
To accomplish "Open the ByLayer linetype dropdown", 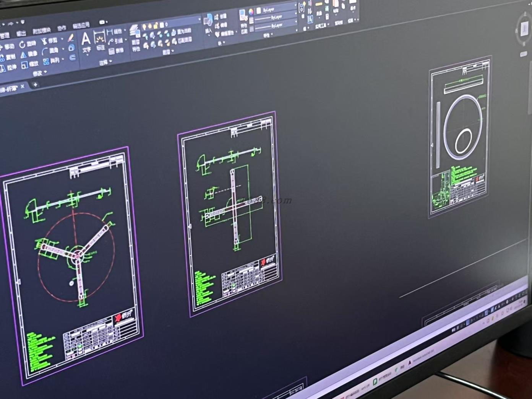I will [296, 21].
